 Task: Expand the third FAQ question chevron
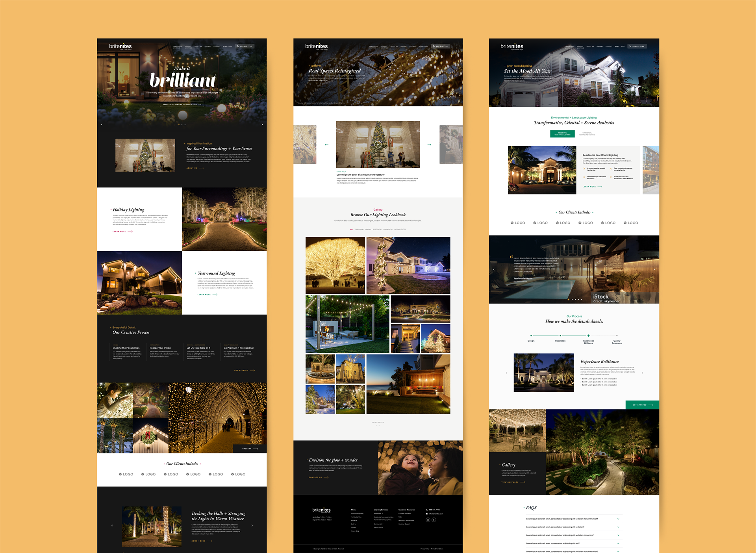618,535
